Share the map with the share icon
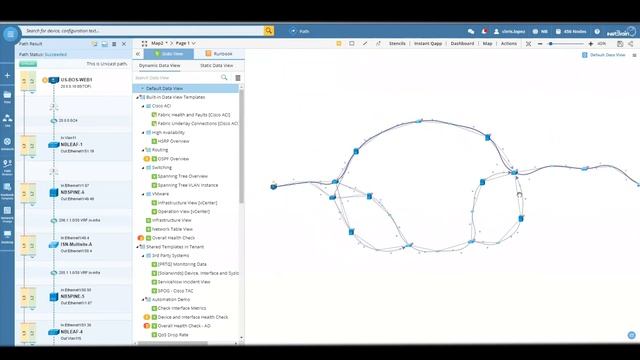The width and height of the screenshot is (640, 360). tap(631, 44)
